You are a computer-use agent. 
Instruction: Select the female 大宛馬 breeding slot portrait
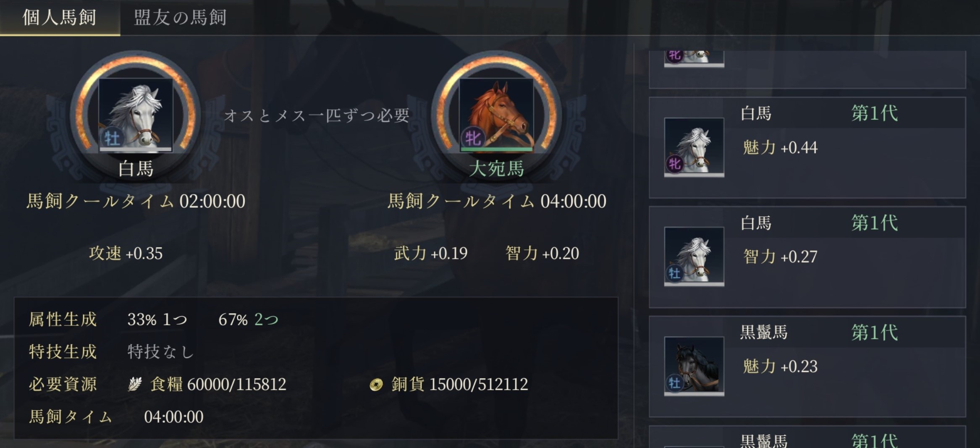(x=496, y=115)
